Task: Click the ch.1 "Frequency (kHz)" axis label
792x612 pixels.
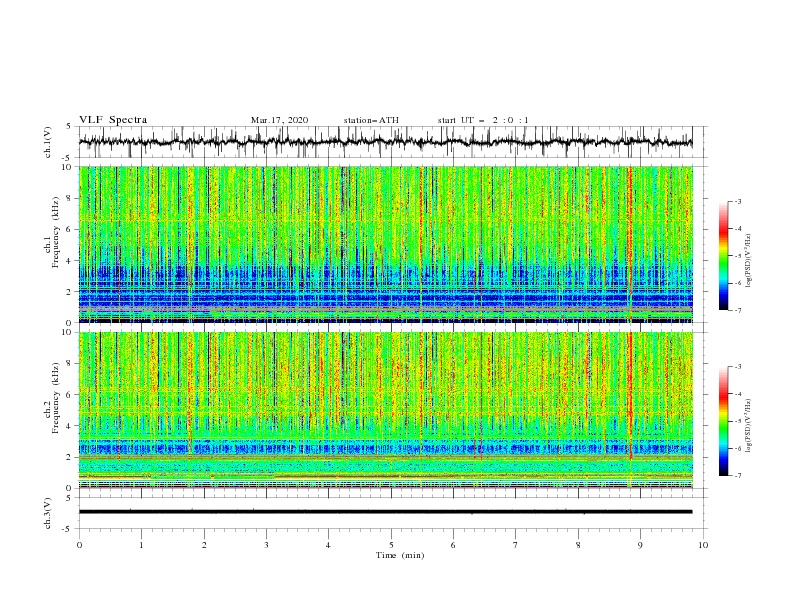Action: click(x=56, y=232)
